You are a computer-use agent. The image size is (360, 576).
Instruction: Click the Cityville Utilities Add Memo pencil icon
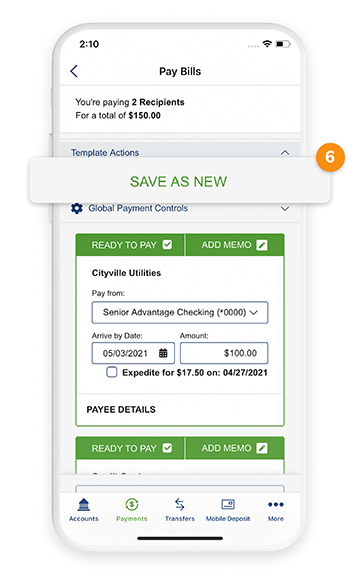click(x=262, y=245)
